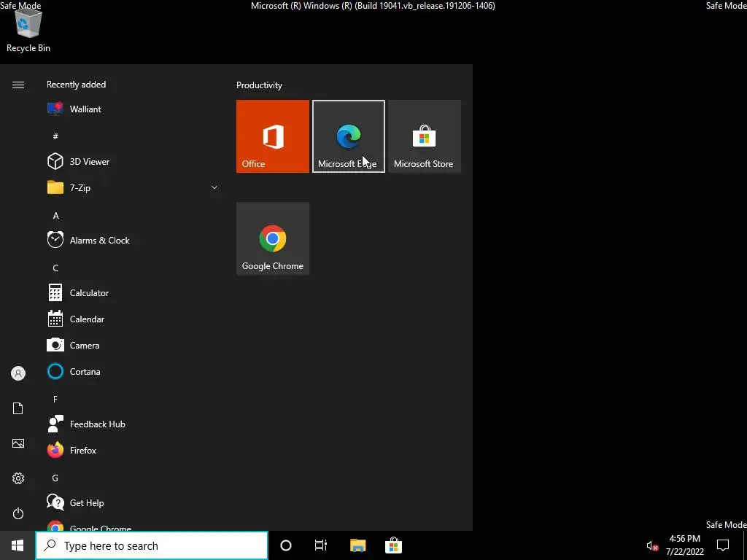Viewport: 747px width, 560px height.
Task: Click the 'Productivity' group header
Action: pyautogui.click(x=259, y=85)
